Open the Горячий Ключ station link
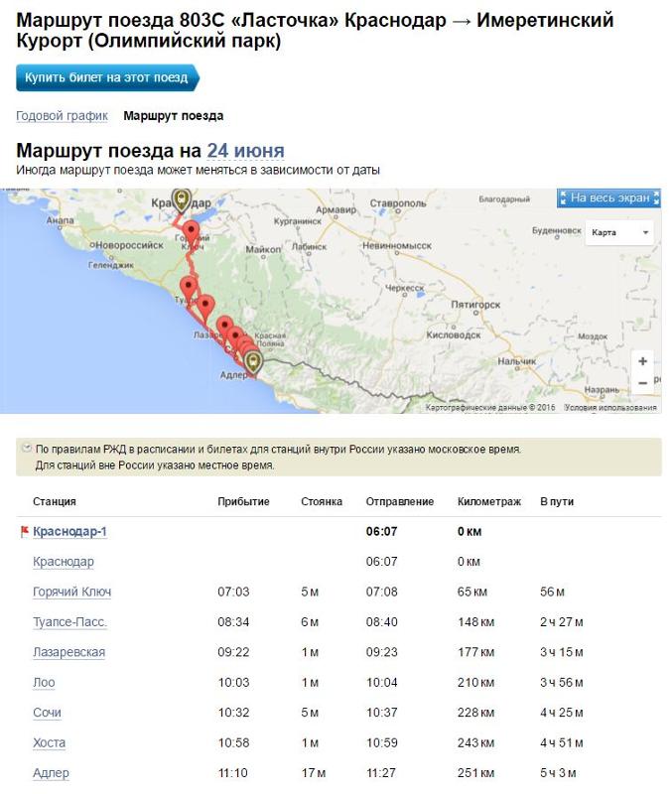The height and width of the screenshot is (794, 672). (71, 592)
